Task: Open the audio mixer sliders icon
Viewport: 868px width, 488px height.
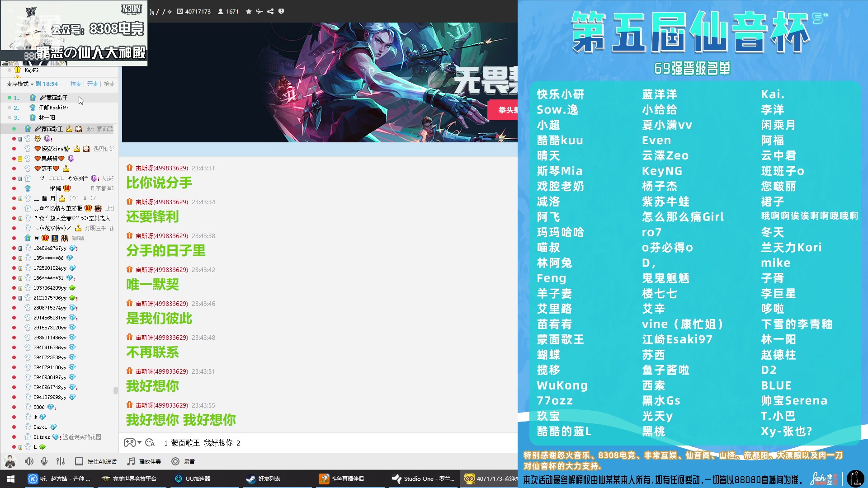Action: click(x=60, y=461)
